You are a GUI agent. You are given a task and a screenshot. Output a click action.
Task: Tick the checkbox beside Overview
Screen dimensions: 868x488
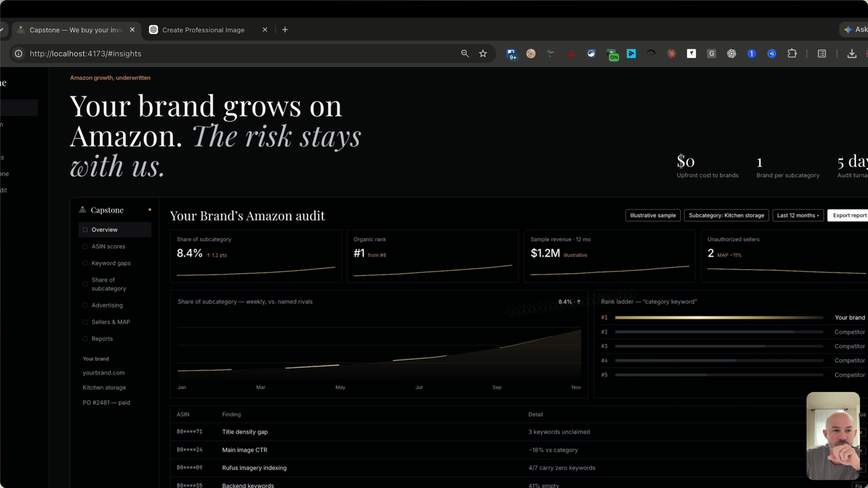coord(85,230)
